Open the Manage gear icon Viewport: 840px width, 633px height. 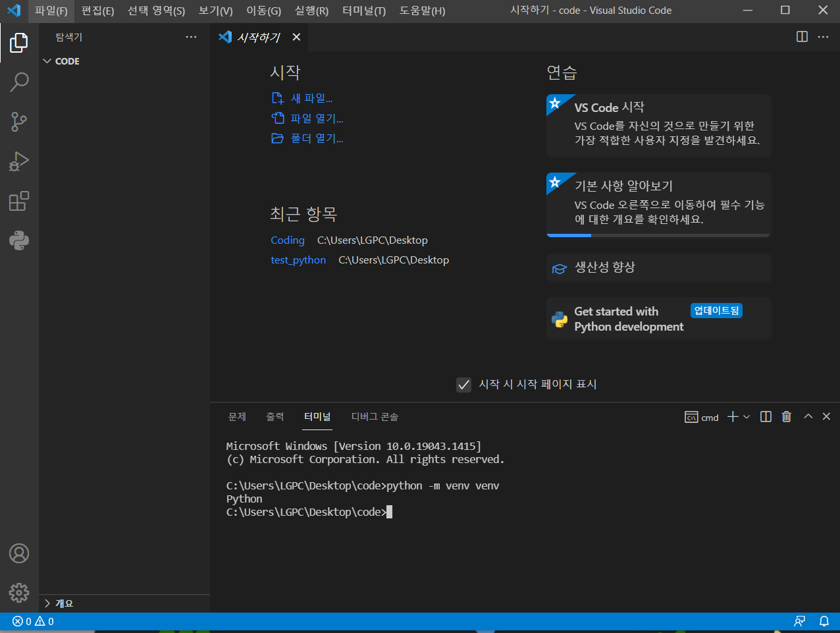coord(19,593)
